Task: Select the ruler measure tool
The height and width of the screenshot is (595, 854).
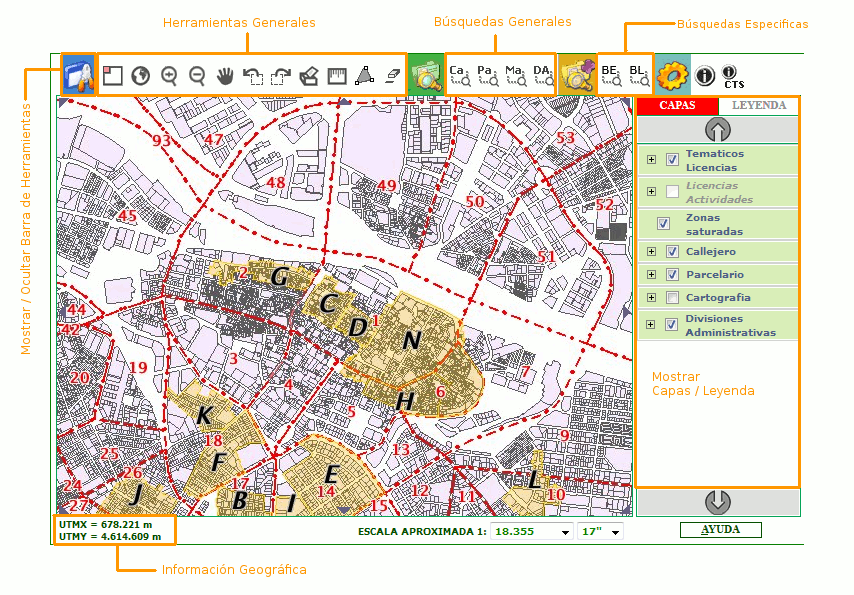Action: 337,75
